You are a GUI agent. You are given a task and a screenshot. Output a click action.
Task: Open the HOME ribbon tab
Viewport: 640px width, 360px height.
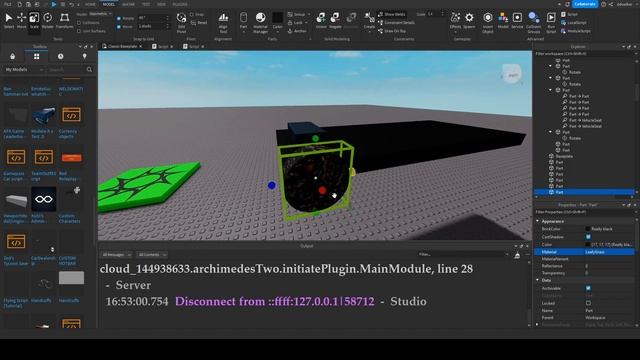pos(90,4)
